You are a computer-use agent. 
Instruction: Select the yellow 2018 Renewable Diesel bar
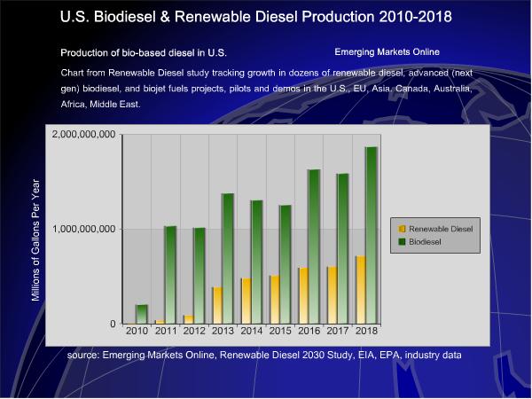click(360, 290)
